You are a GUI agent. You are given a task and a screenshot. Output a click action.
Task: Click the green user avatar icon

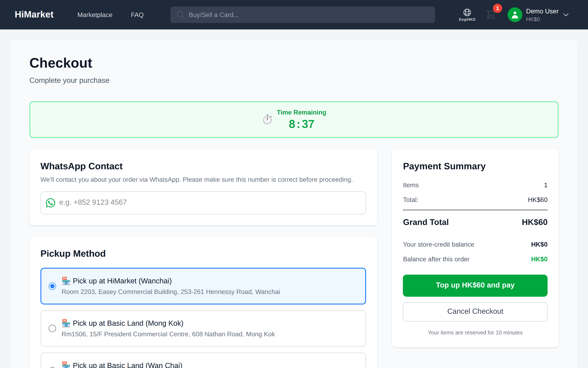(515, 15)
